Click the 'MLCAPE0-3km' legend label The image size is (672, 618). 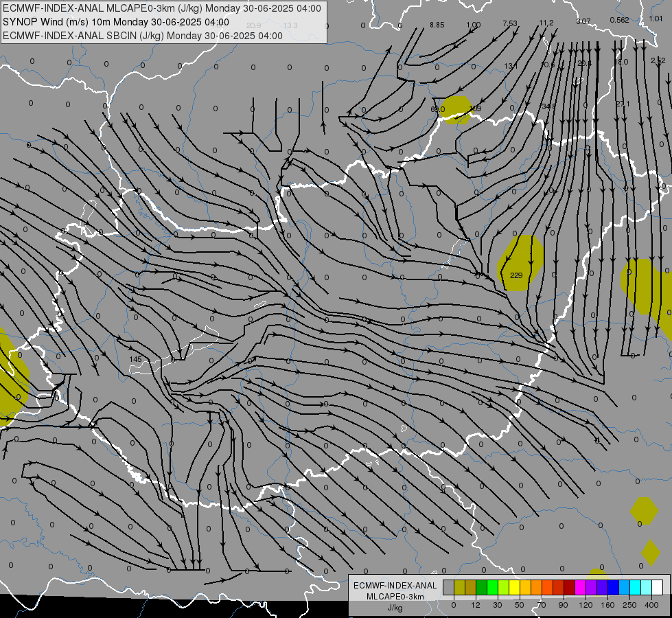[x=395, y=597]
